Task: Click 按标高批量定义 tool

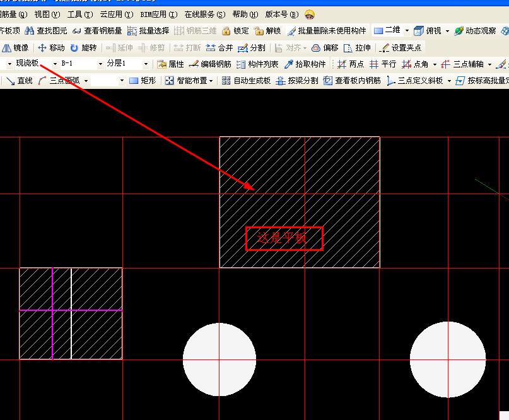Action: (x=482, y=81)
